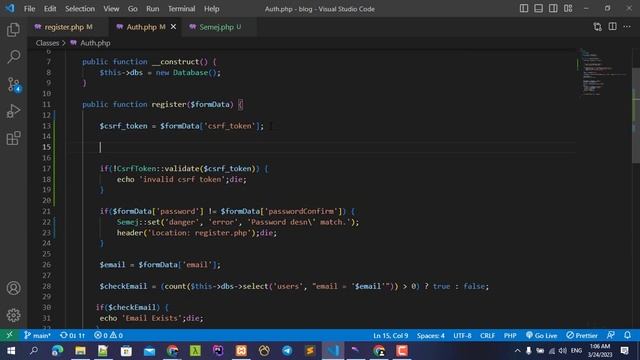The width and height of the screenshot is (640, 360).
Task: Click the ENG language indicator
Action: [576, 351]
